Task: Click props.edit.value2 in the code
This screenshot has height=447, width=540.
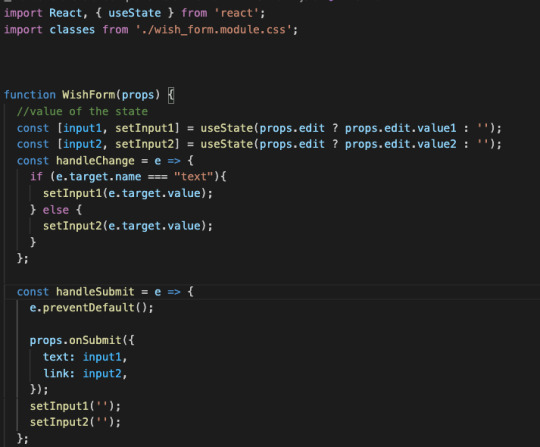Action: (401, 144)
